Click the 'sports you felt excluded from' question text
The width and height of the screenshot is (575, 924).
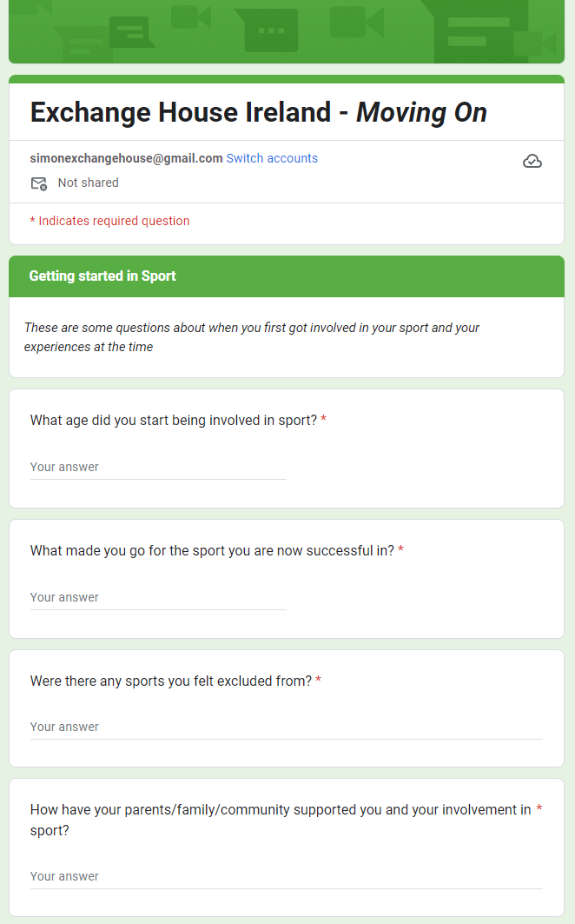pyautogui.click(x=170, y=681)
